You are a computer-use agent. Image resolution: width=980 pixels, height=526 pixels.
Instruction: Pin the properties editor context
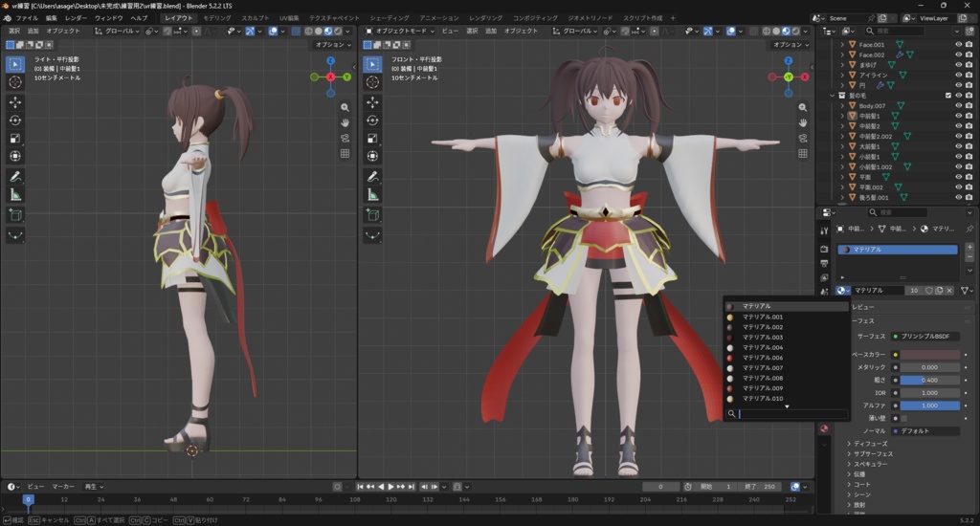969,229
